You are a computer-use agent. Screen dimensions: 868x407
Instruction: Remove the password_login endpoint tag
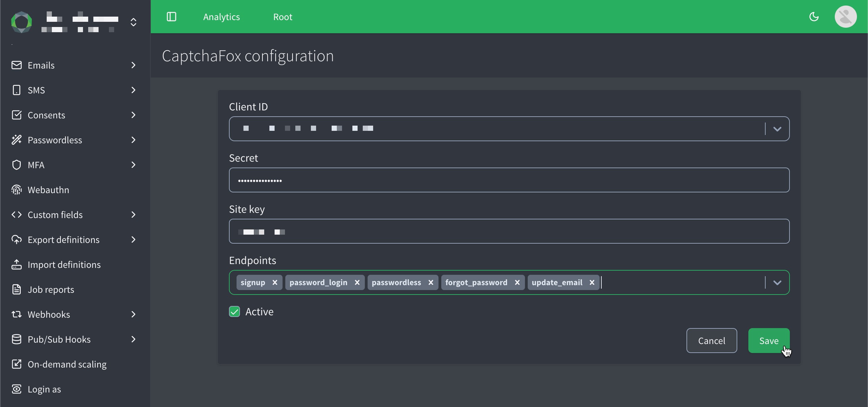click(x=357, y=282)
